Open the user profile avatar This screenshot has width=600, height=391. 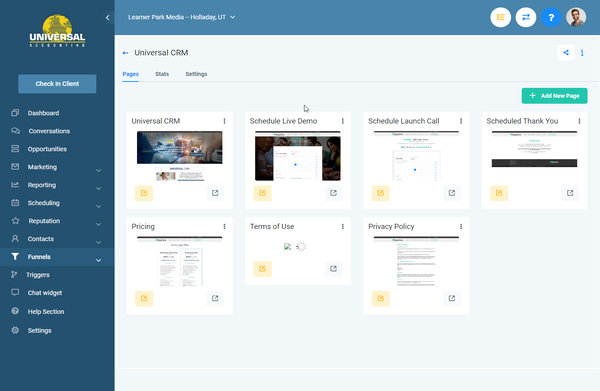[x=576, y=18]
